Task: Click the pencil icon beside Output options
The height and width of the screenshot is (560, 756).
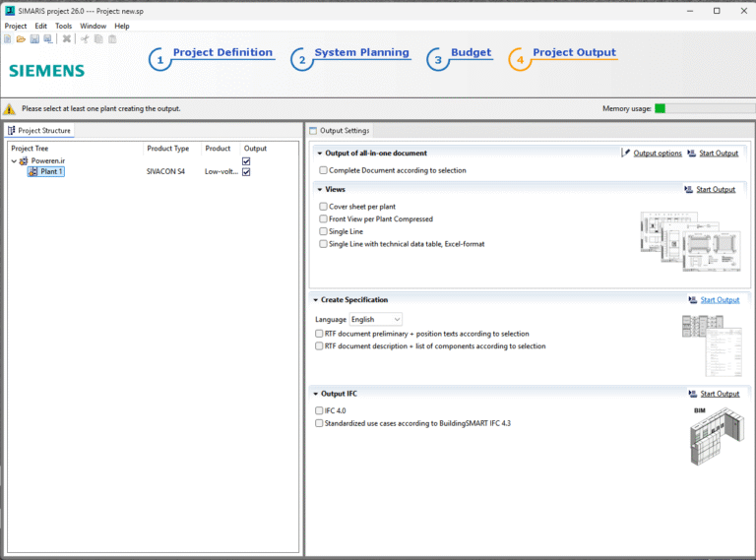Action: pos(625,153)
